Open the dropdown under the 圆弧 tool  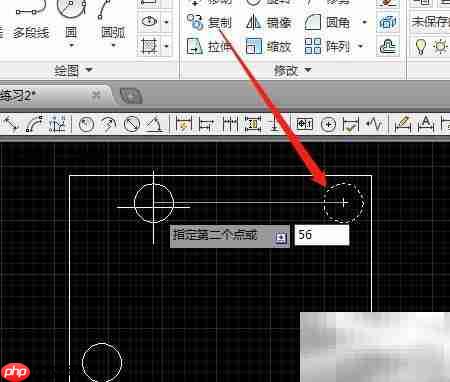click(113, 45)
